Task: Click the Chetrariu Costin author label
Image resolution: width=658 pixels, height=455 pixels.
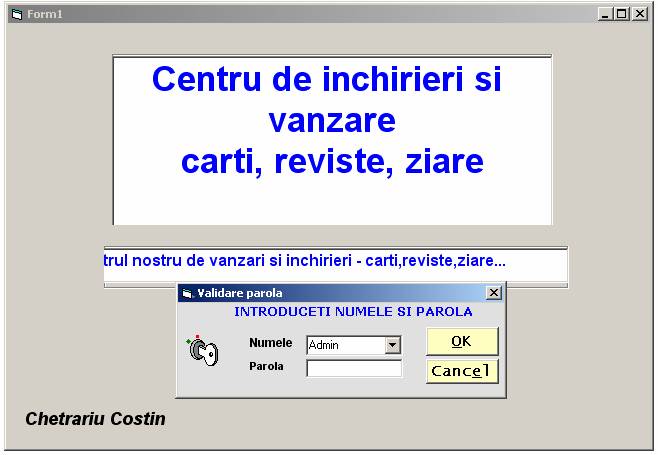Action: [x=95, y=419]
